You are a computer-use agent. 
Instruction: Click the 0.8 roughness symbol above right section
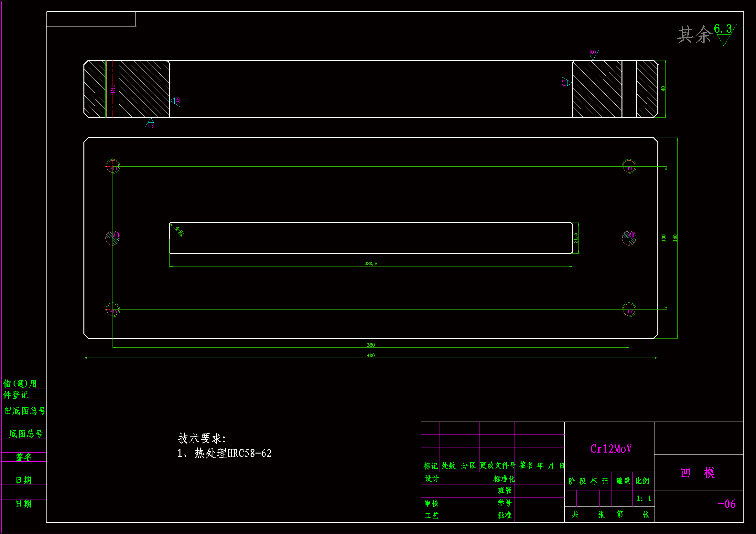click(593, 54)
